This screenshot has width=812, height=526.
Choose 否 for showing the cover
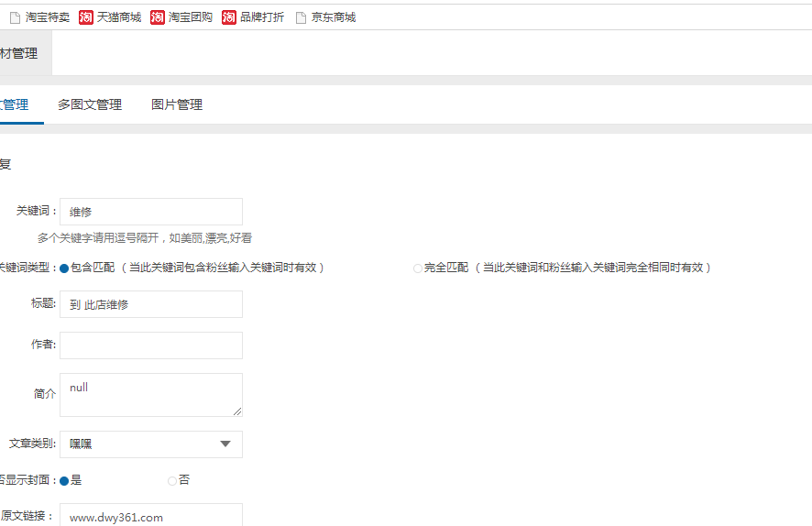172,481
